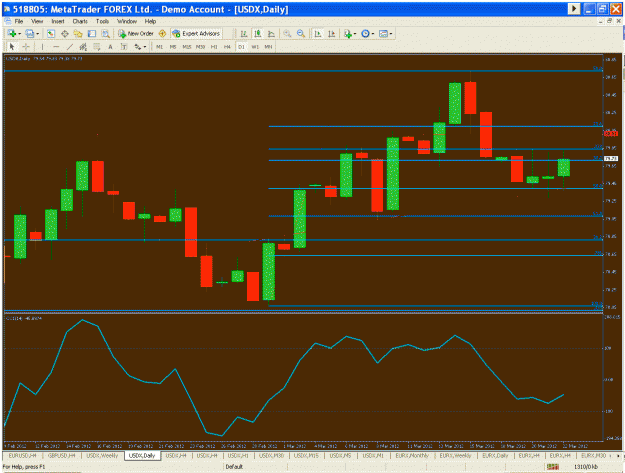Image resolution: width=625 pixels, height=473 pixels.
Task: Open the File menu
Action: (x=19, y=21)
